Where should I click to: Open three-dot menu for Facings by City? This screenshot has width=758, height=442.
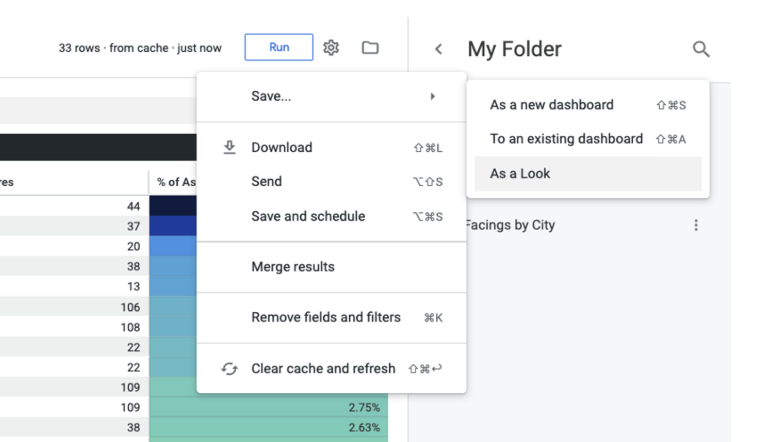click(696, 225)
